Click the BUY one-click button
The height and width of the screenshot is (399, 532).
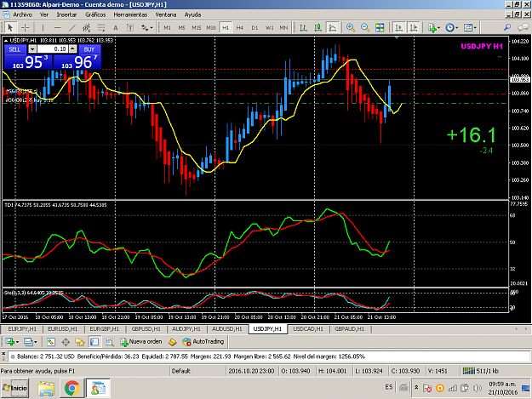point(89,49)
